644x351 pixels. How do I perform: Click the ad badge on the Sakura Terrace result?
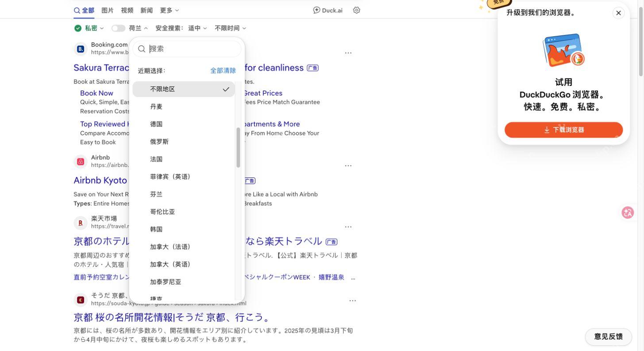[x=313, y=68]
